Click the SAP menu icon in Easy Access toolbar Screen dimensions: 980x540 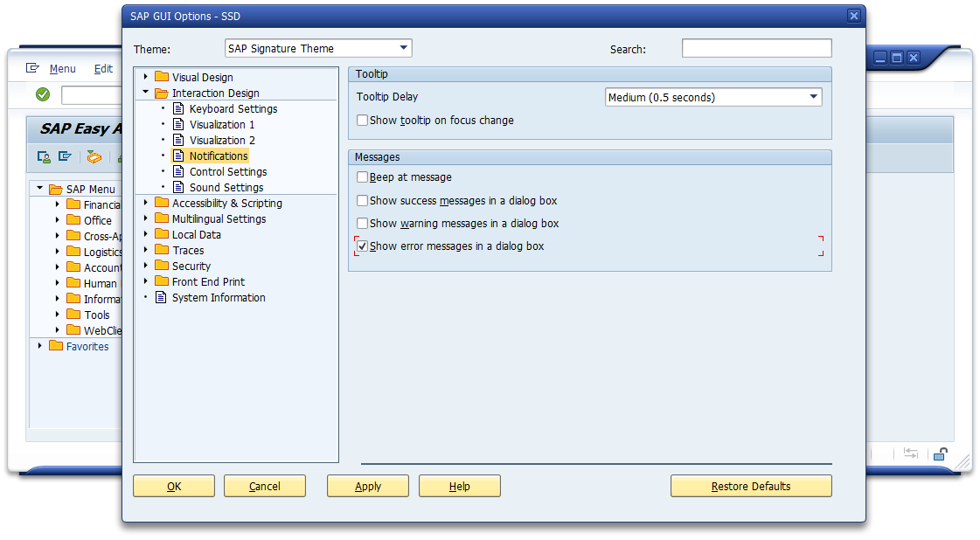click(65, 156)
